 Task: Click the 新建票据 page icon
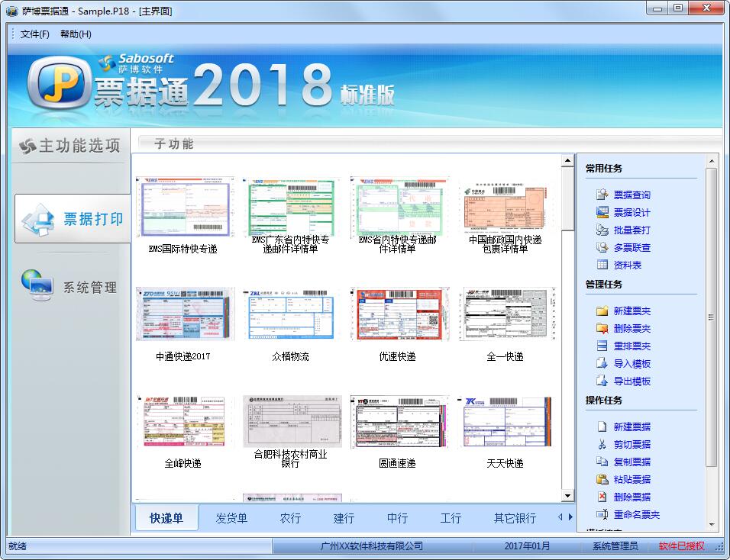pos(602,426)
